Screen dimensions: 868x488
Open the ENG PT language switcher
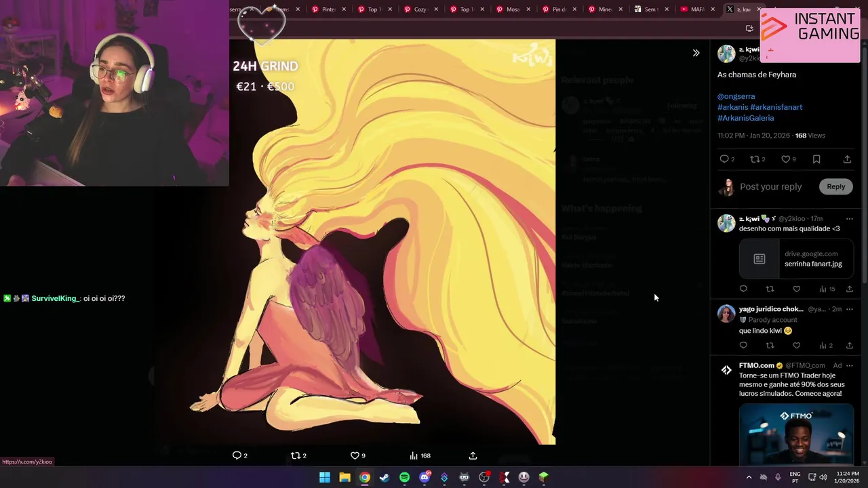[x=795, y=477]
